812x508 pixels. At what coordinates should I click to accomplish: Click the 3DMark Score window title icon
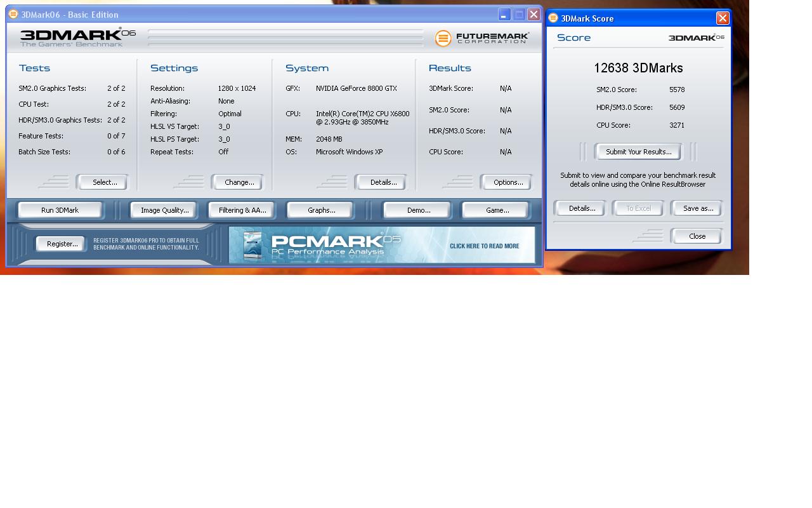[x=553, y=18]
